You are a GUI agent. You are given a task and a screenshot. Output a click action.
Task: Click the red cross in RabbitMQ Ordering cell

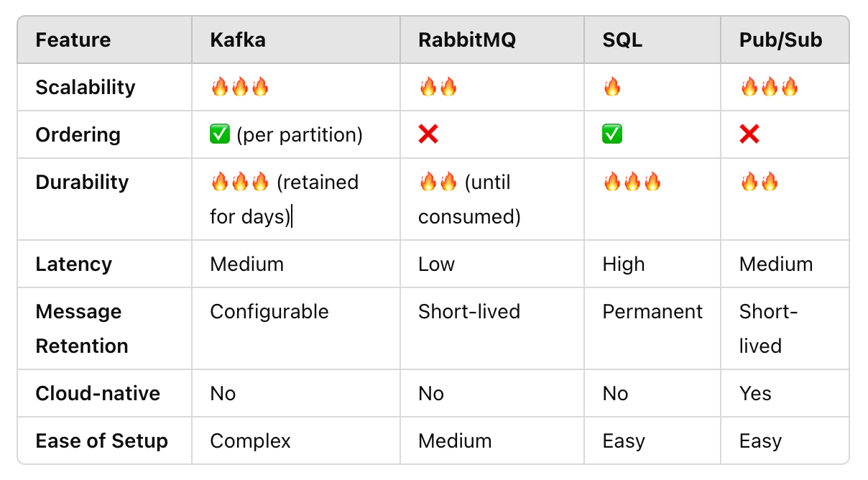click(428, 134)
